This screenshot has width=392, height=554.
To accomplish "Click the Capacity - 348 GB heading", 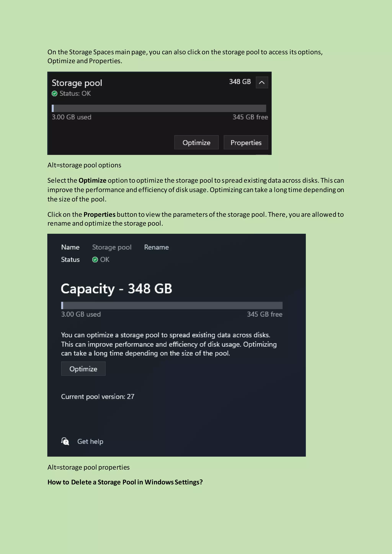I will (x=116, y=289).
